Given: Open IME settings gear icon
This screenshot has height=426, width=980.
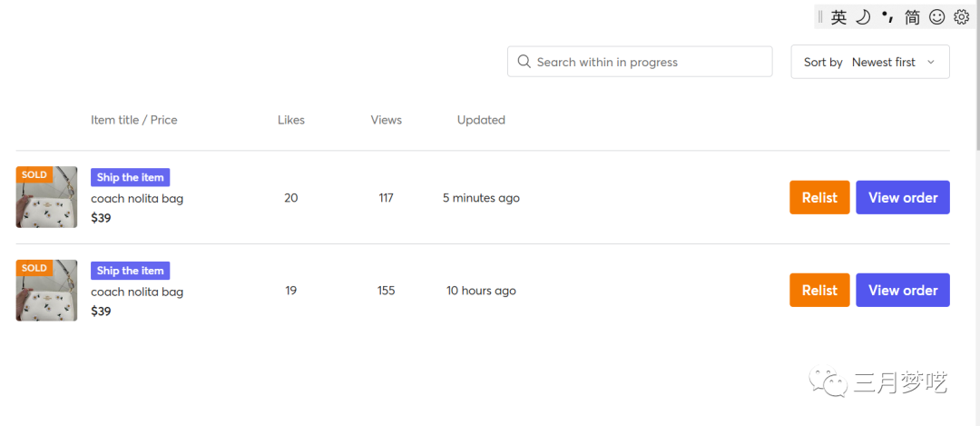Looking at the screenshot, I should [x=962, y=17].
